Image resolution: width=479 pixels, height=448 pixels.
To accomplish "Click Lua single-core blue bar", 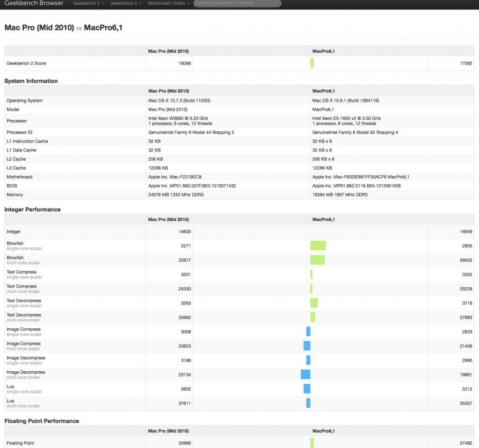I will pyautogui.click(x=307, y=389).
